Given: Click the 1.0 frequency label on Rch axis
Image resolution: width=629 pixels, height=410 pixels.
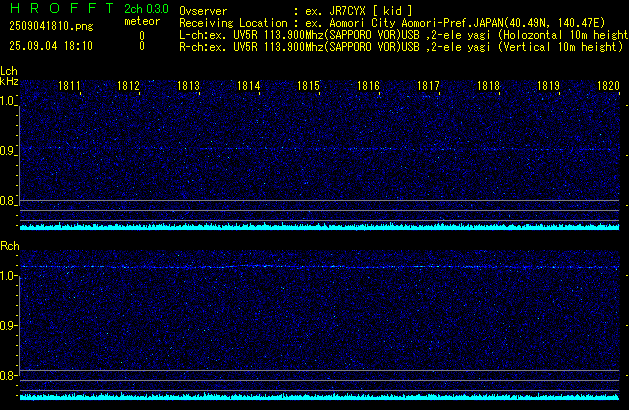Looking at the screenshot, I should (7, 276).
